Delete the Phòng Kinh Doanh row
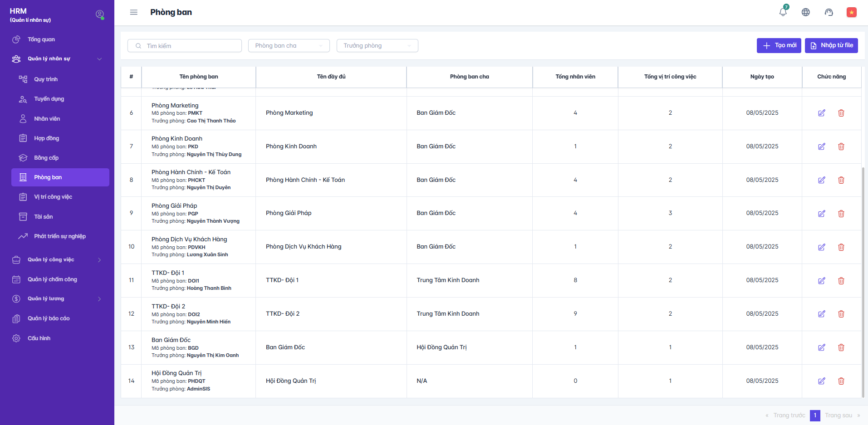Image resolution: width=868 pixels, height=425 pixels. 841,147
